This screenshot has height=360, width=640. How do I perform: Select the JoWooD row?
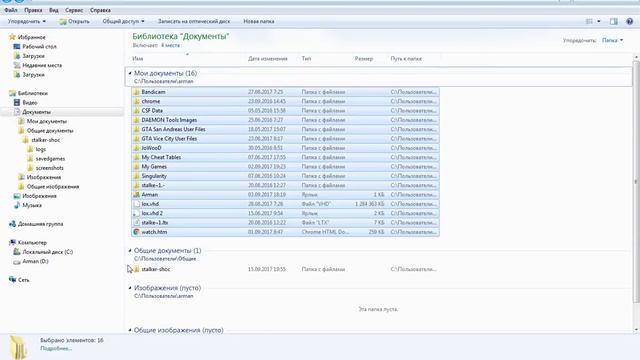pos(285,148)
